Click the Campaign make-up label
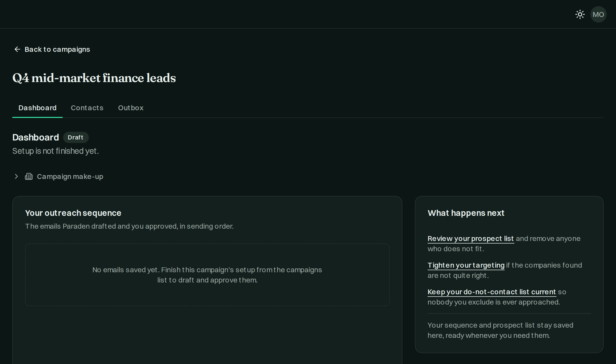Screen dimensions: 616x364 coord(70,176)
